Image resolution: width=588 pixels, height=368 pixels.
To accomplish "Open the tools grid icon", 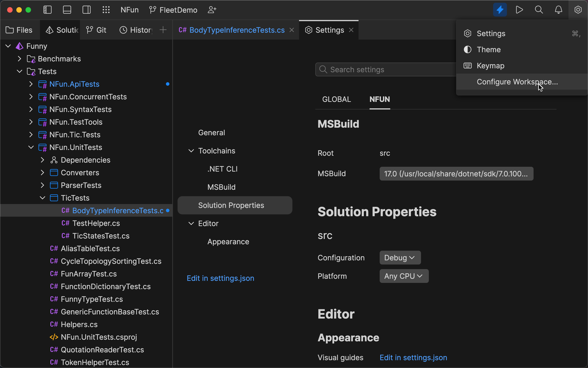I will 106,10.
